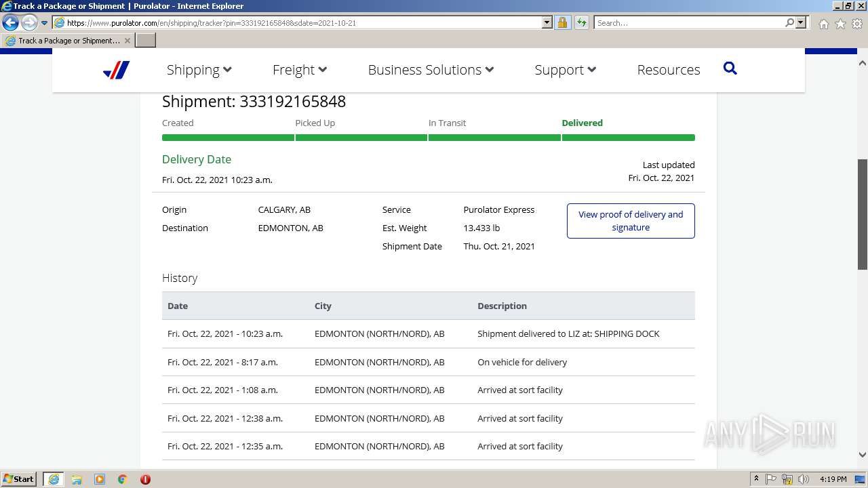Open the IE Tools gear icon
The width and height of the screenshot is (868, 488).
tap(857, 24)
